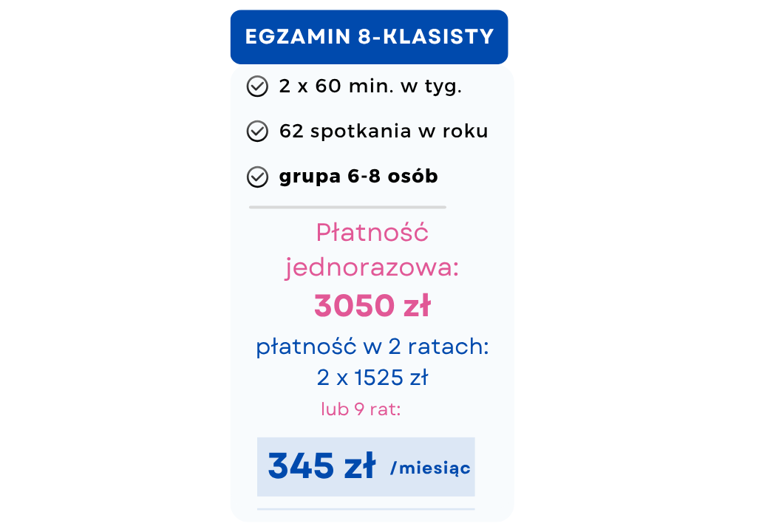This screenshot has height=532, width=776.
Task: Click the checkmark icon beside grupa 6-8 osób
Action: coord(256,177)
